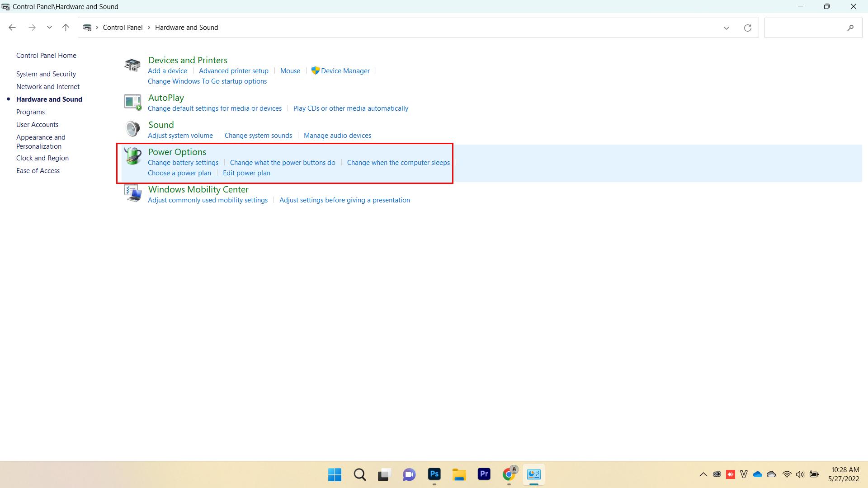Click Edit power plan link
Screen dimensions: 868x488
(x=246, y=173)
